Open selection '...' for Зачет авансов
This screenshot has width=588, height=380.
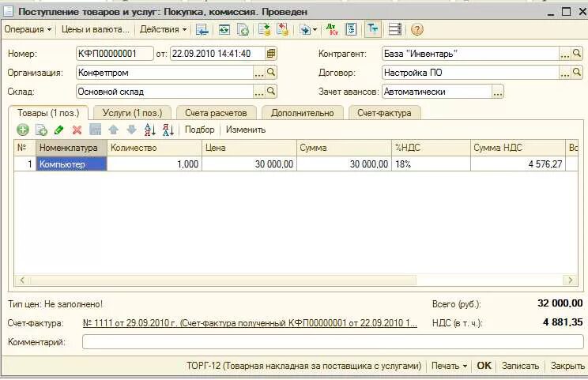click(498, 92)
